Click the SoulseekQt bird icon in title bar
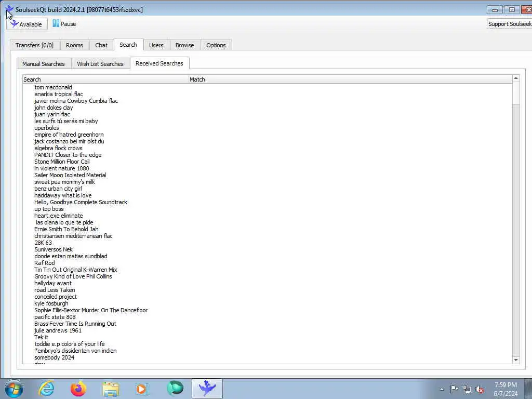532x399 pixels. tap(9, 9)
